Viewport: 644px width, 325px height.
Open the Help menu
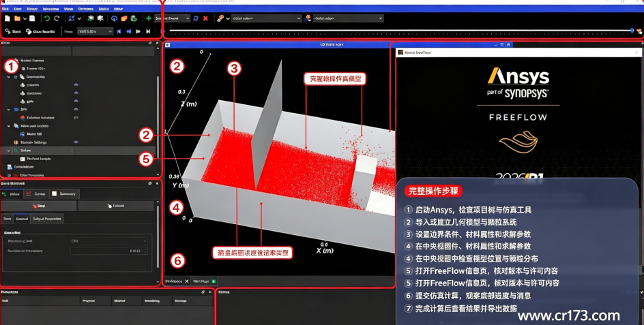(x=118, y=9)
